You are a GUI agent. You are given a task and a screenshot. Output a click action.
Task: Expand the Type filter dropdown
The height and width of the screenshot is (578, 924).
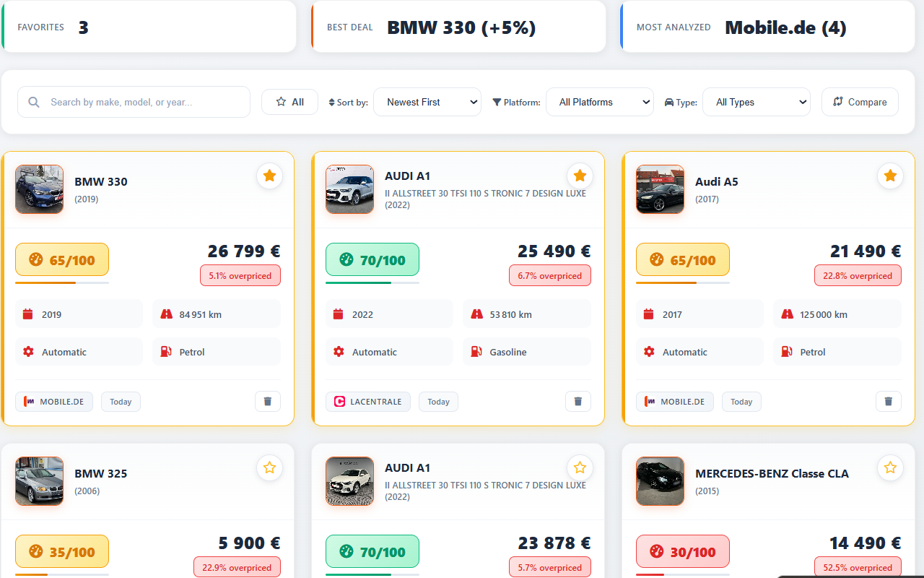pyautogui.click(x=757, y=102)
